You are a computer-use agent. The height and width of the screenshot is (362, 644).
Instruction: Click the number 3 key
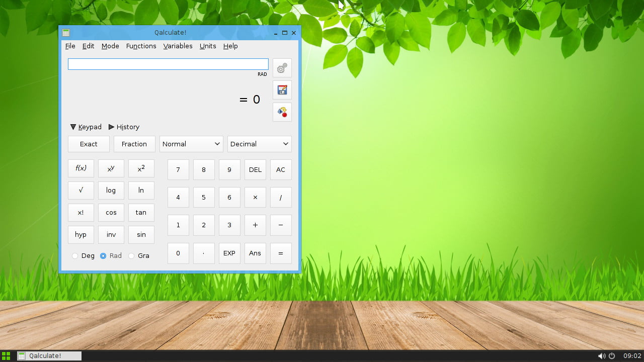pyautogui.click(x=229, y=225)
